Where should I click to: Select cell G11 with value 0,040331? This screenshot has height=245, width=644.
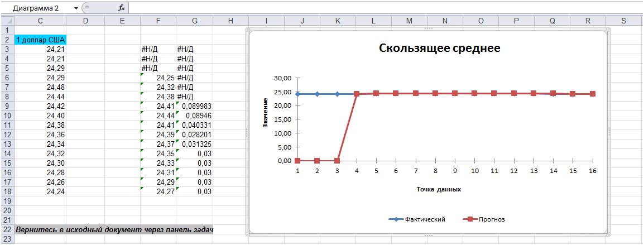194,125
